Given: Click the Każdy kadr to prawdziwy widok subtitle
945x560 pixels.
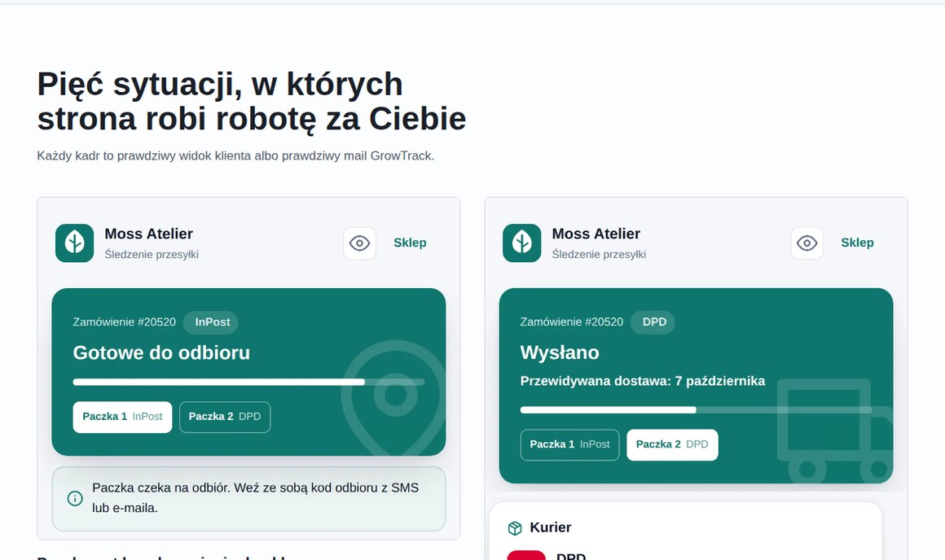Looking at the screenshot, I should tap(235, 156).
